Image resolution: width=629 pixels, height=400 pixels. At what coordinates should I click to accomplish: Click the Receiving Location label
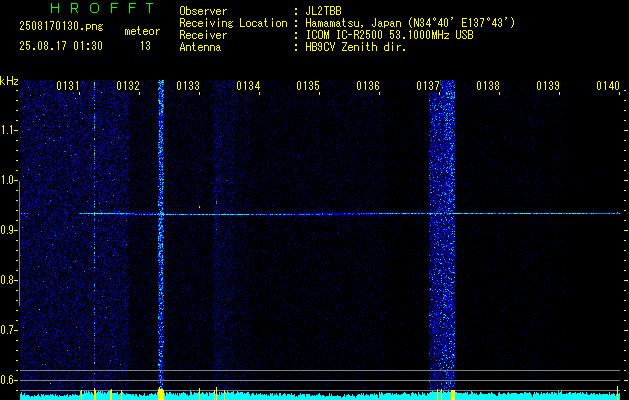(233, 23)
